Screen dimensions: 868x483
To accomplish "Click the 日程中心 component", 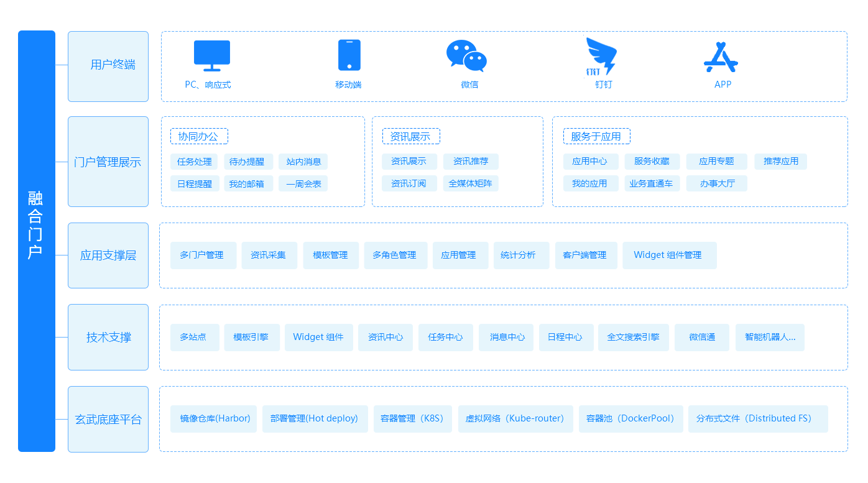I will (566, 338).
